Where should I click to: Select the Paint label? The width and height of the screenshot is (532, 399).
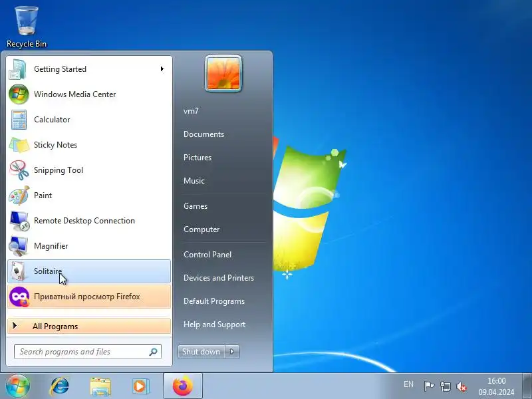coord(43,196)
